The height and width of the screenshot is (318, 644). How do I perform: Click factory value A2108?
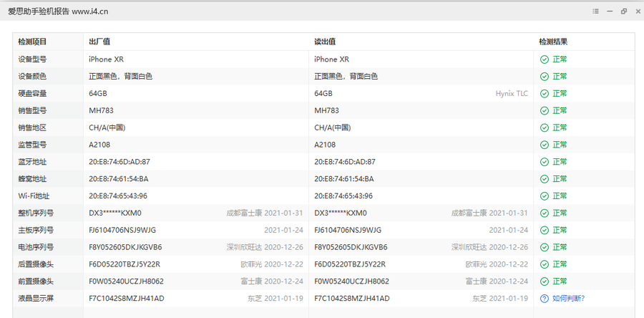click(x=99, y=145)
